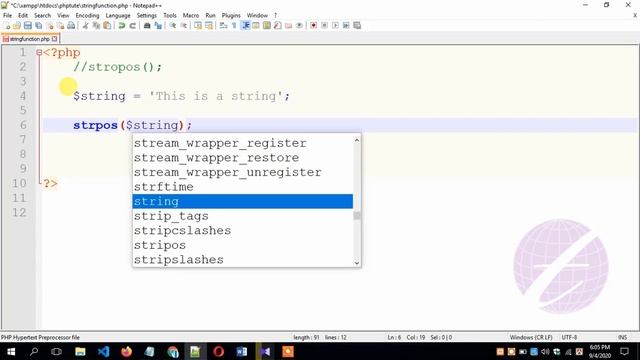The height and width of the screenshot is (360, 640).
Task: Open Folder as Workspace toolbar icon
Action: 289,26
